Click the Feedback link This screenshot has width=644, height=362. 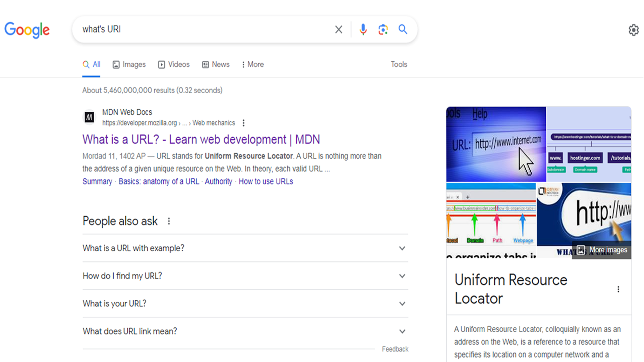(x=395, y=349)
